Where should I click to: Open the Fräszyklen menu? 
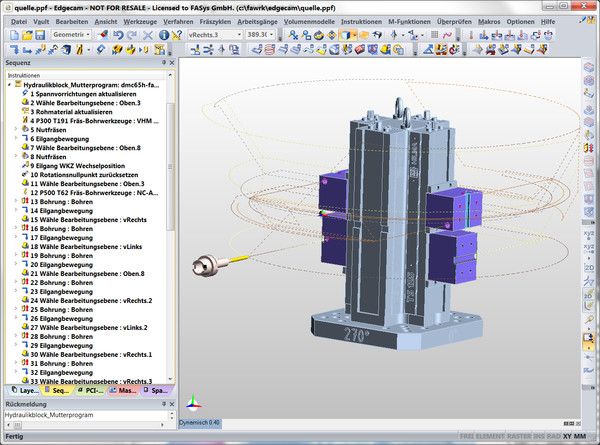215,22
